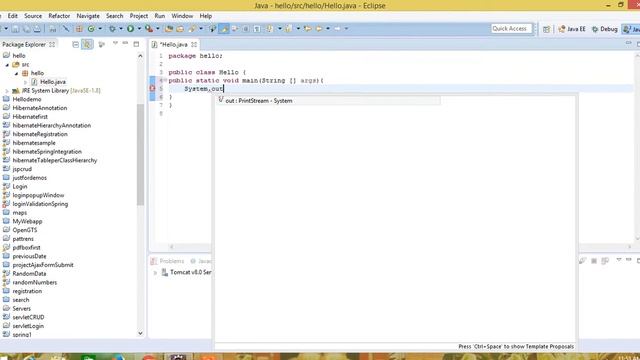The height and width of the screenshot is (360, 640).
Task: Select the RandomData project
Action: pyautogui.click(x=29, y=273)
